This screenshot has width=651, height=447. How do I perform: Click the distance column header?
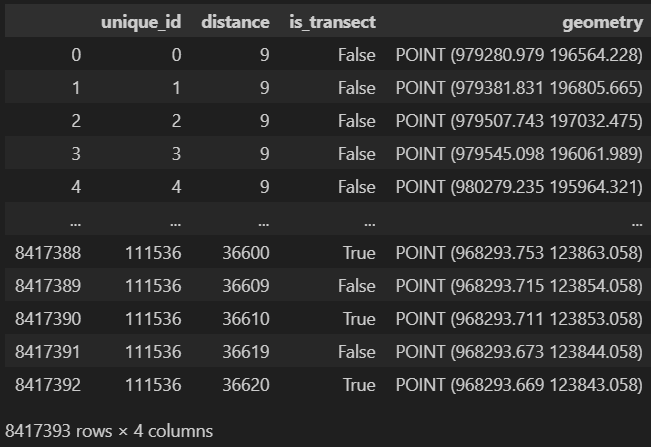point(235,22)
